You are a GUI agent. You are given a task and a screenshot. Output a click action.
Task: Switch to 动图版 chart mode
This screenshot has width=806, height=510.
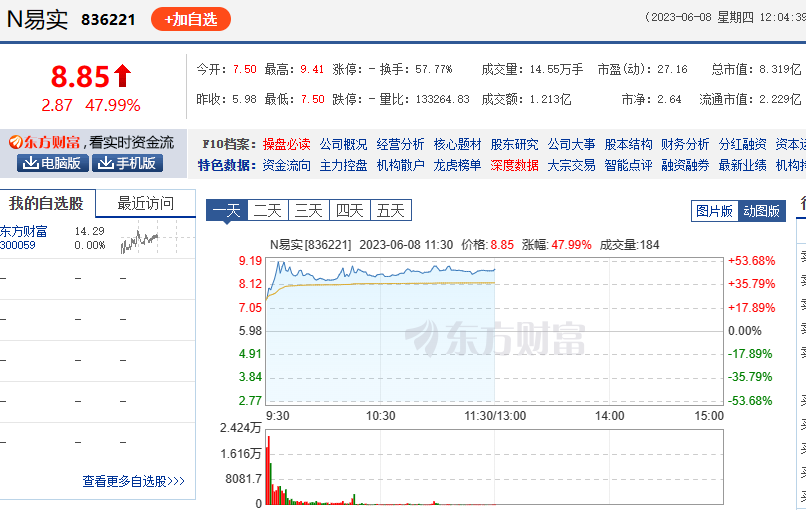pos(761,211)
